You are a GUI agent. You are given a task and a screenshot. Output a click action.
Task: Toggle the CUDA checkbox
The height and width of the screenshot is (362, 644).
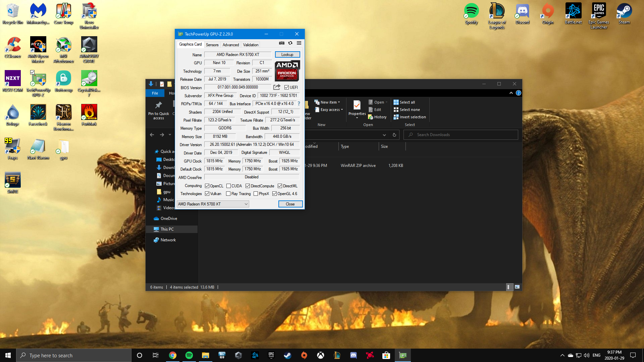(228, 186)
